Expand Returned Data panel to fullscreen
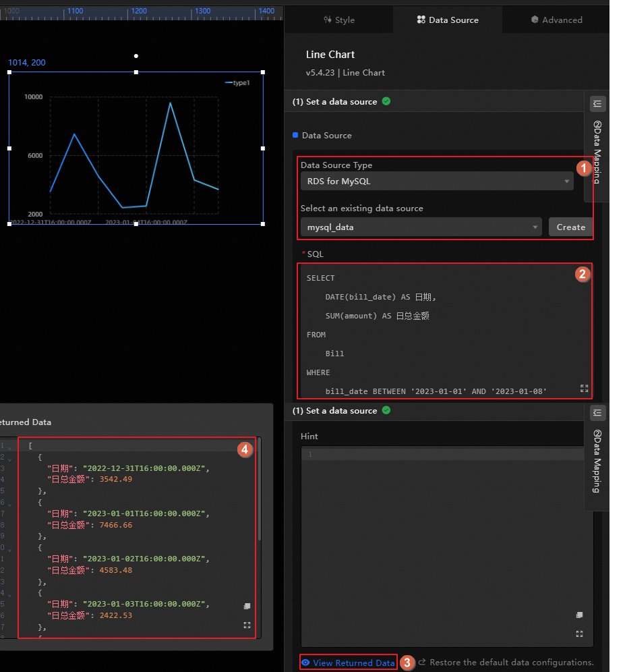625x672 pixels. tap(247, 625)
